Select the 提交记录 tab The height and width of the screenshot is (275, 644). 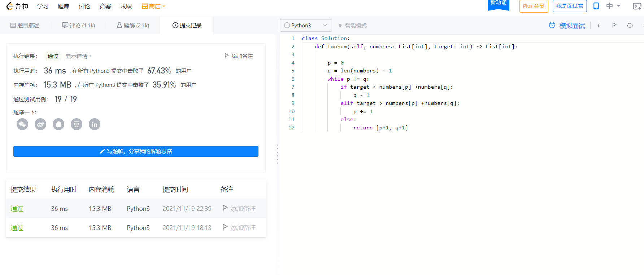(187, 25)
